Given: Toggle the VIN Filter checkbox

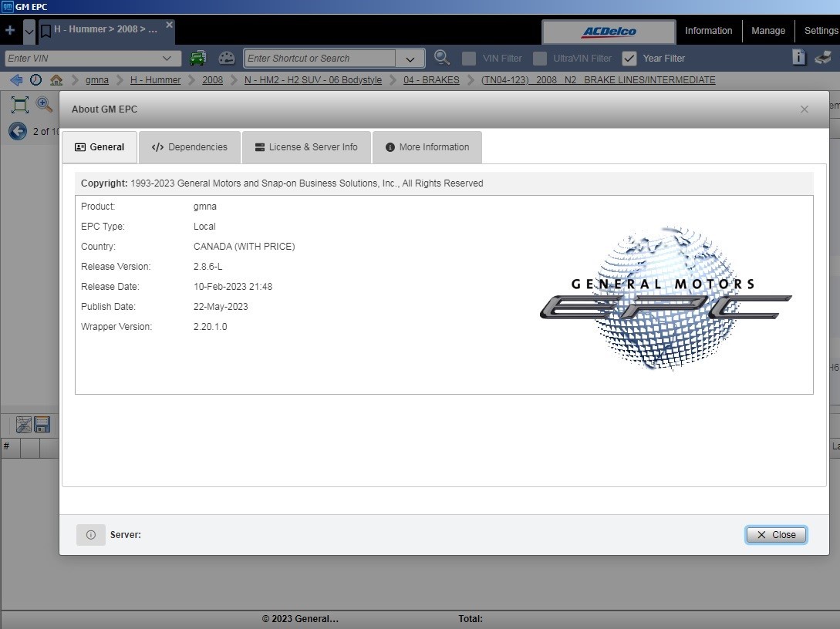Looking at the screenshot, I should click(x=469, y=59).
